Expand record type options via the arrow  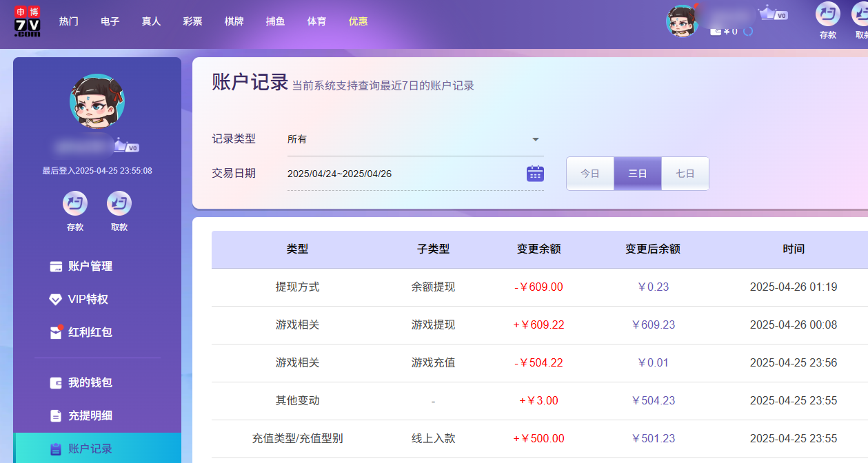pos(535,138)
